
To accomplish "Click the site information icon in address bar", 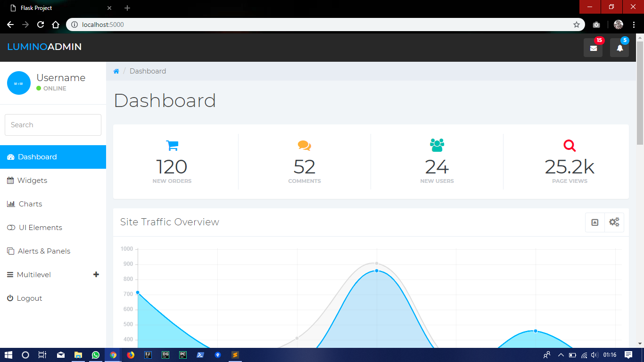I will [74, 25].
